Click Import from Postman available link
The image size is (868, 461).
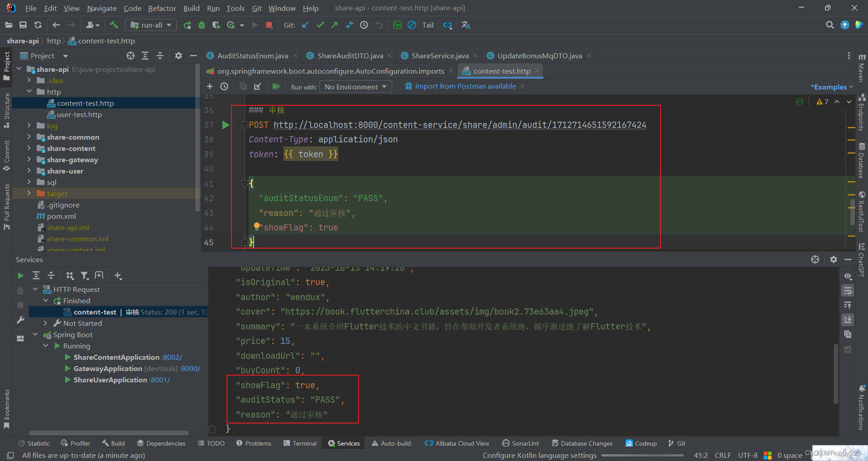click(x=465, y=86)
